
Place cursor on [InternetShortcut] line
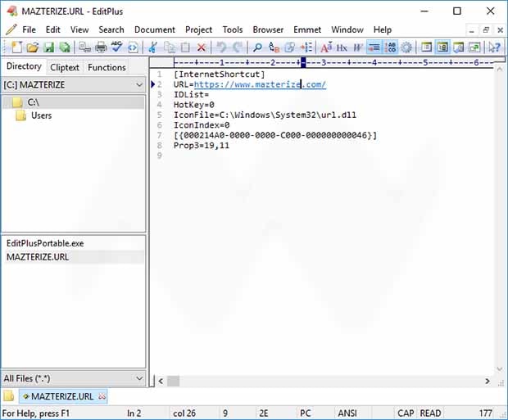click(x=220, y=75)
